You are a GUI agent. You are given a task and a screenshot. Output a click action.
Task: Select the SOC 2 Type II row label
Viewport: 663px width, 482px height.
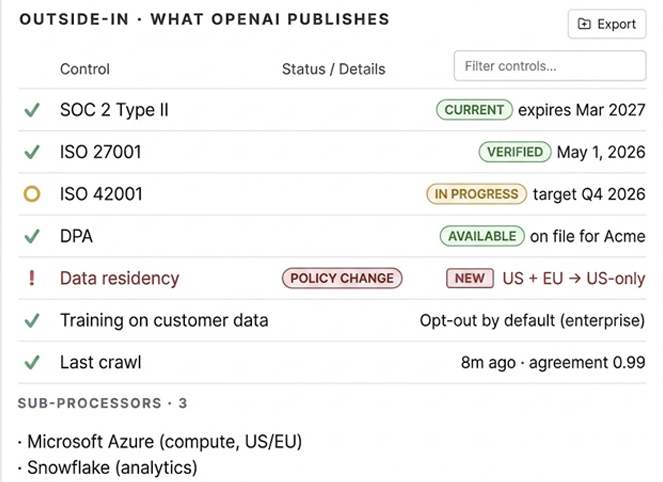tap(114, 110)
